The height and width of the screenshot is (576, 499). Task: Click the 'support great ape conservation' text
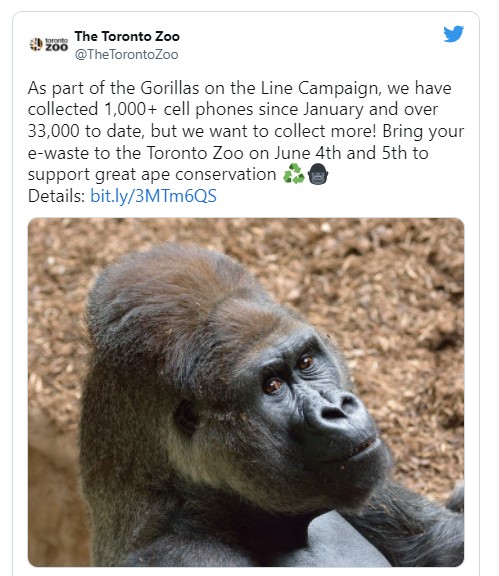[152, 175]
